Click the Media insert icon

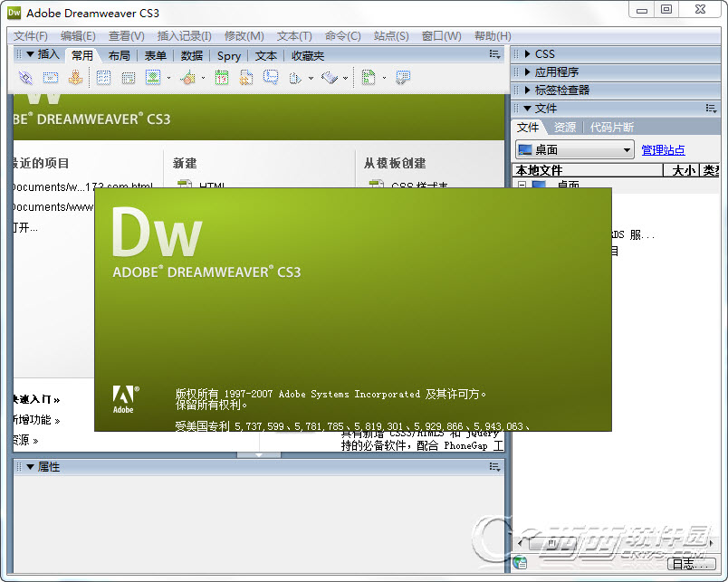pyautogui.click(x=188, y=78)
